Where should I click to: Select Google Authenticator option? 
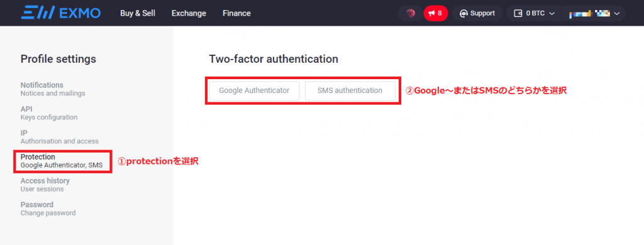[254, 90]
